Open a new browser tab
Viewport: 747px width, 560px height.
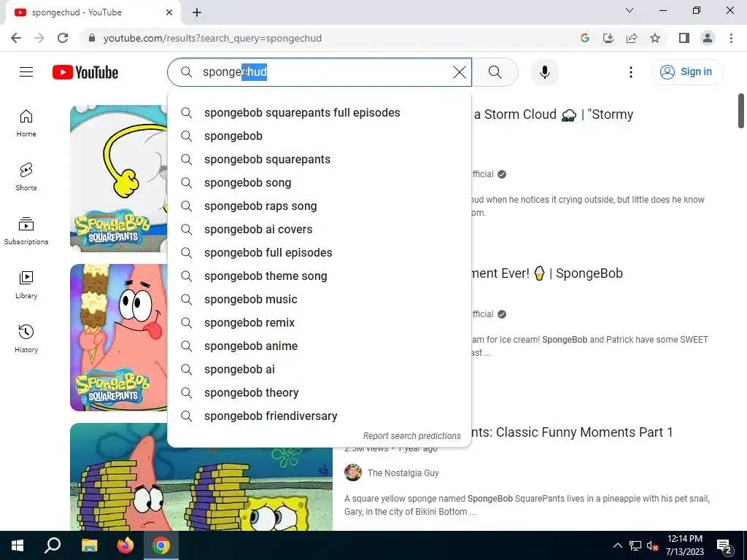point(197,12)
